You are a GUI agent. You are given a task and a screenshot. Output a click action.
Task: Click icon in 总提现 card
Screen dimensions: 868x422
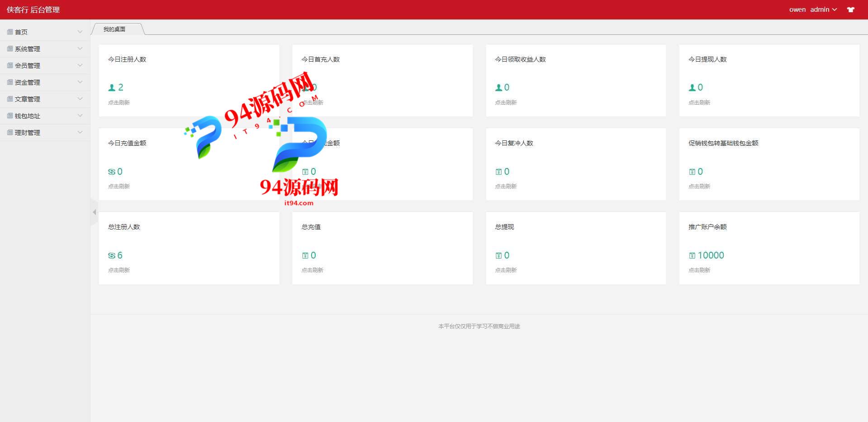tap(498, 255)
